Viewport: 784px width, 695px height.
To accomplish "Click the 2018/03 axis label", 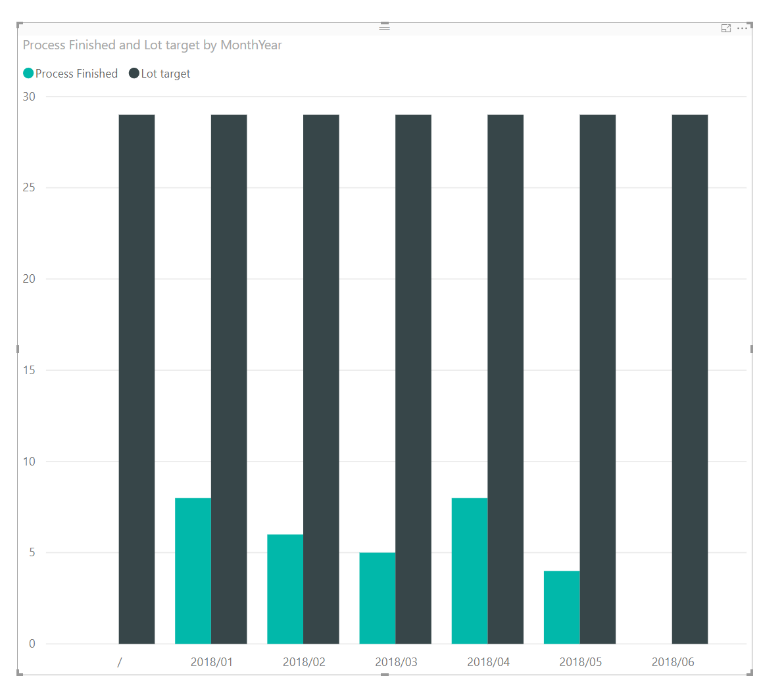I will coord(396,662).
